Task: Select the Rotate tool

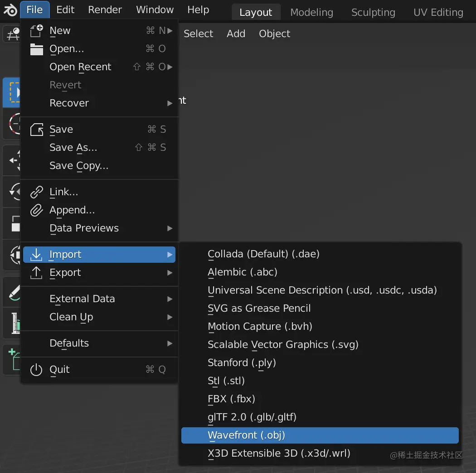Action: [12, 192]
